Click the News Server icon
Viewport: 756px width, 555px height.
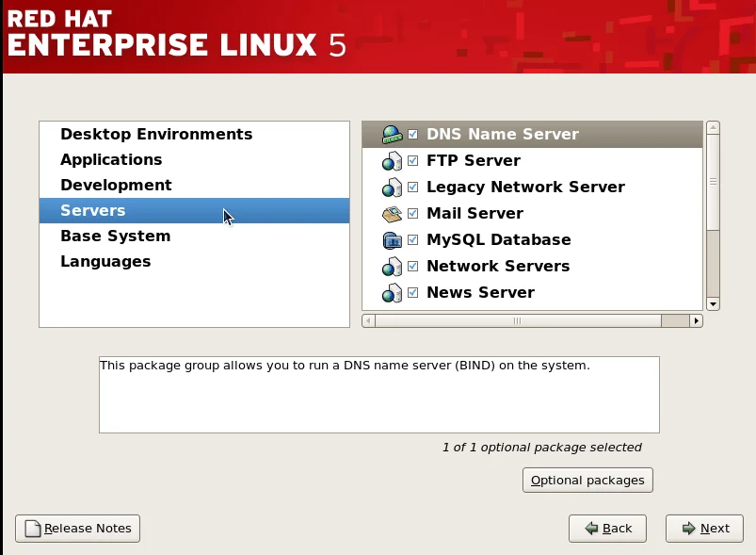click(x=392, y=293)
